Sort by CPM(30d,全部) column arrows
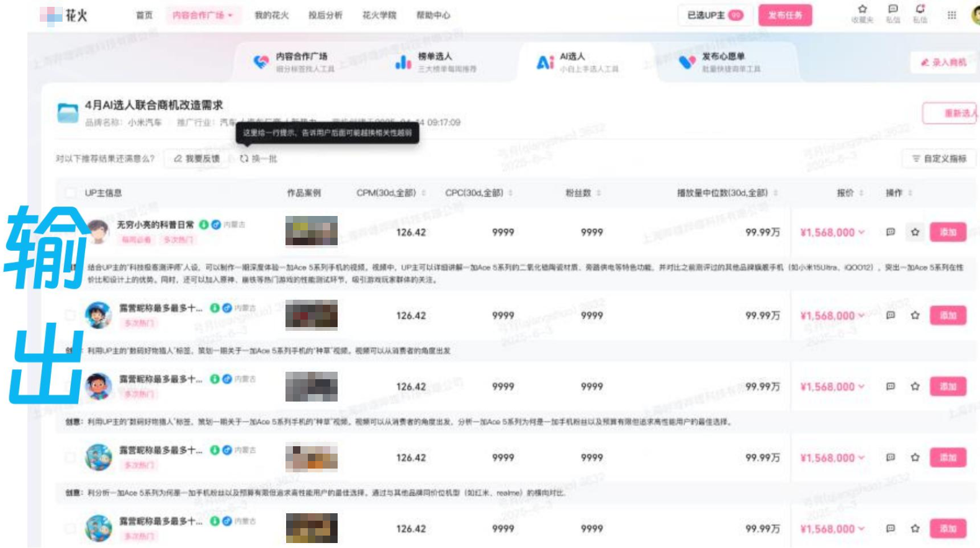Image resolution: width=980 pixels, height=548 pixels. pos(424,193)
